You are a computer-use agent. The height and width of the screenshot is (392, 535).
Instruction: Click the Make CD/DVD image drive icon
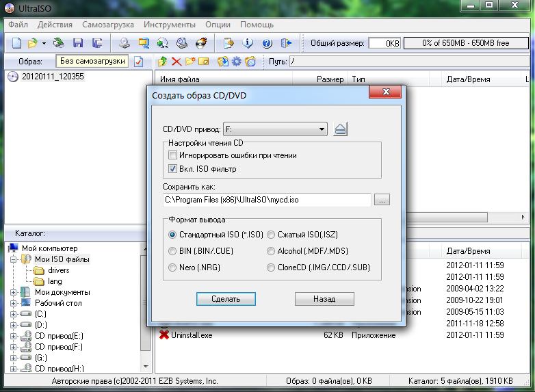pyautogui.click(x=125, y=43)
